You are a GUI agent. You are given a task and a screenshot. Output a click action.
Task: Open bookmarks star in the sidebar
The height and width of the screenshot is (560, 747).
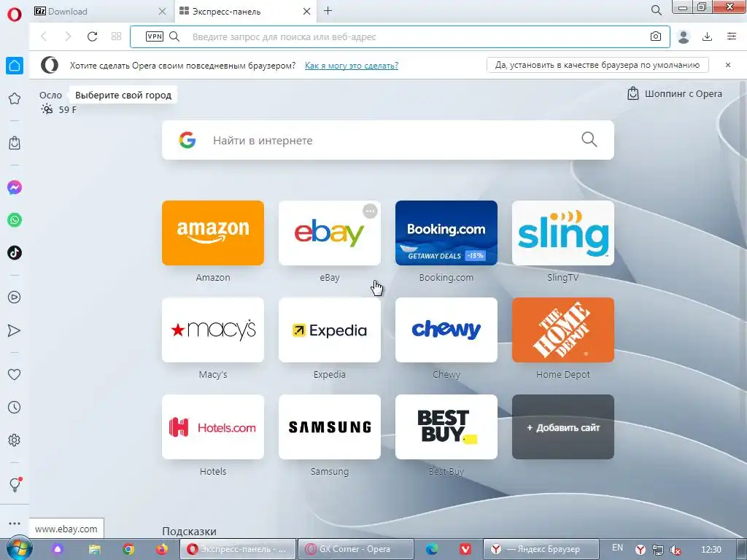[15, 98]
